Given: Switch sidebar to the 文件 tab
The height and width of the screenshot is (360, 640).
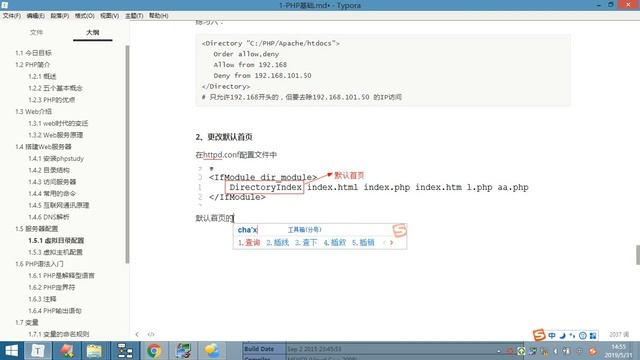Looking at the screenshot, I should (x=36, y=32).
